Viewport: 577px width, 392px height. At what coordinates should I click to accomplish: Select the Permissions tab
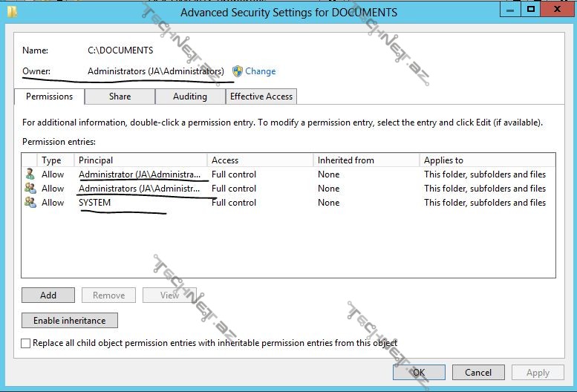pos(49,97)
